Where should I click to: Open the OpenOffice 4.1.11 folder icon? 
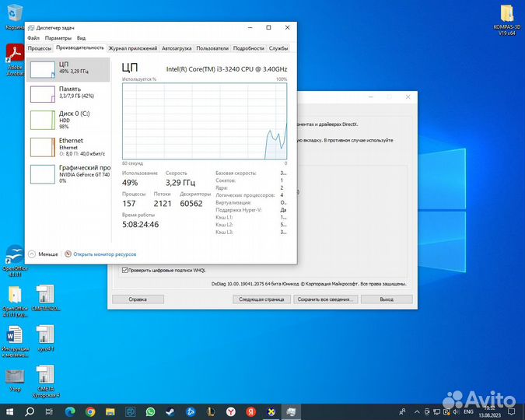(15, 301)
